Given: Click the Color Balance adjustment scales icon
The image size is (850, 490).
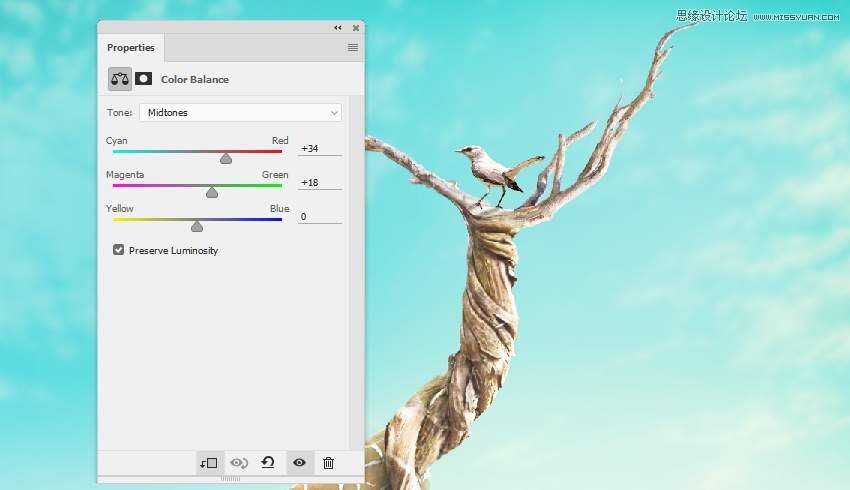Looking at the screenshot, I should (120, 79).
